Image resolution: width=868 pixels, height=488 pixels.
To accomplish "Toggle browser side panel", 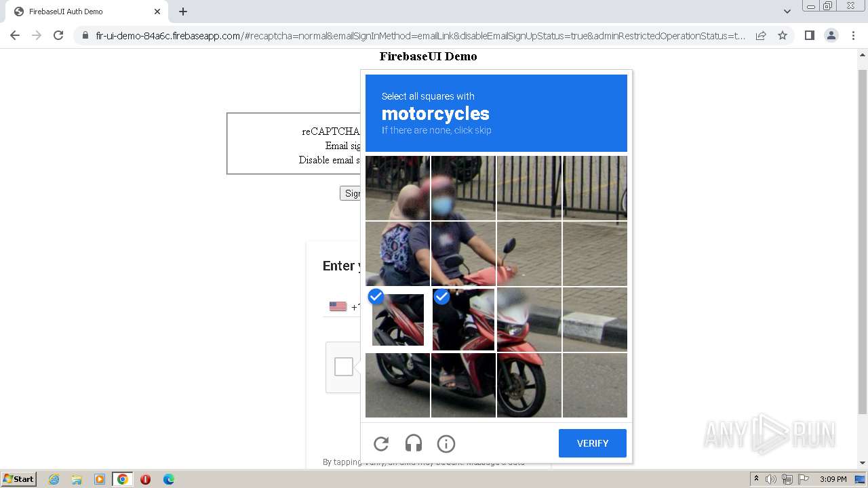I will [x=809, y=35].
